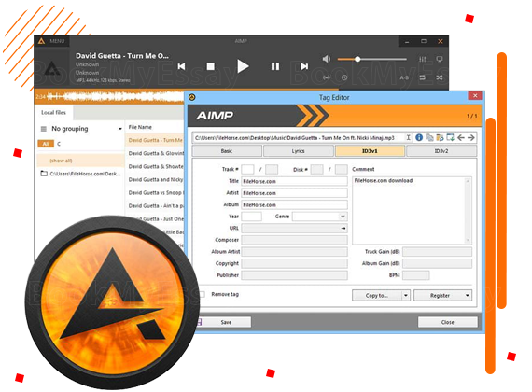Image resolution: width=532 pixels, height=392 pixels.
Task: Expand the Copy to... dropdown arrow
Action: point(406,296)
